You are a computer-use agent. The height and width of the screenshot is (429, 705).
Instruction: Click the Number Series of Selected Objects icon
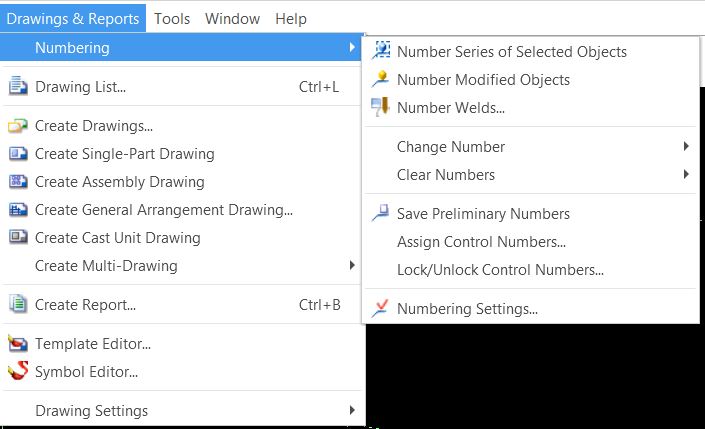coord(381,51)
